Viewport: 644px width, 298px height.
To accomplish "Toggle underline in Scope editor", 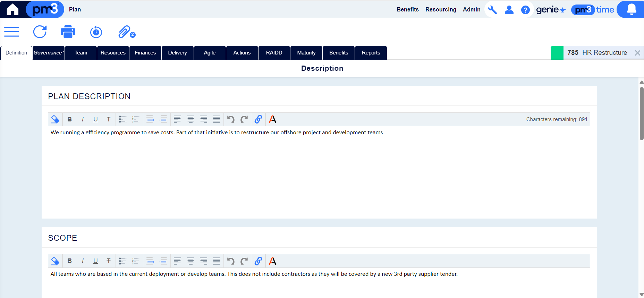I will tap(95, 261).
